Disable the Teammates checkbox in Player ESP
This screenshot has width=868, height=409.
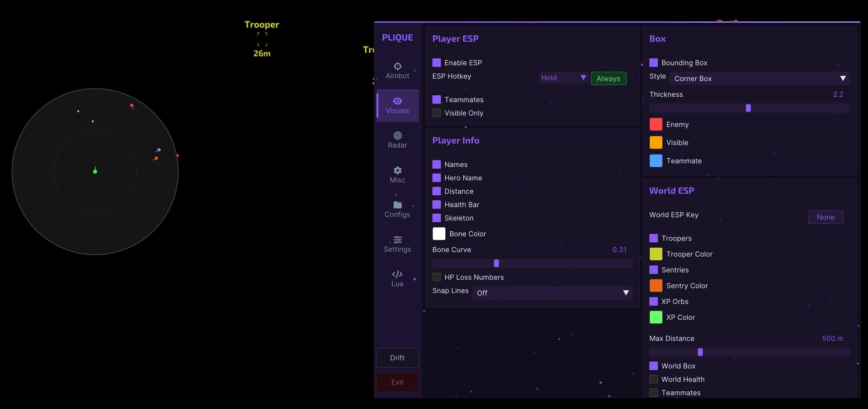click(x=437, y=99)
